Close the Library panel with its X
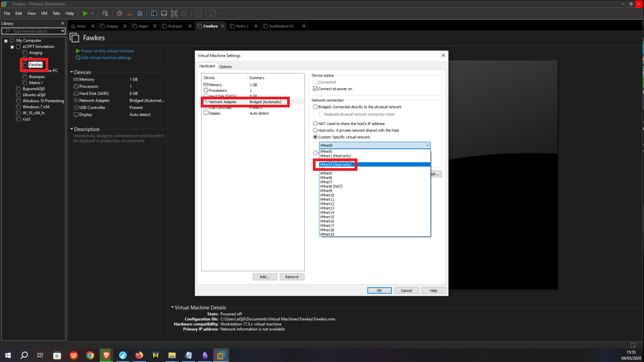644x362 pixels. click(62, 24)
